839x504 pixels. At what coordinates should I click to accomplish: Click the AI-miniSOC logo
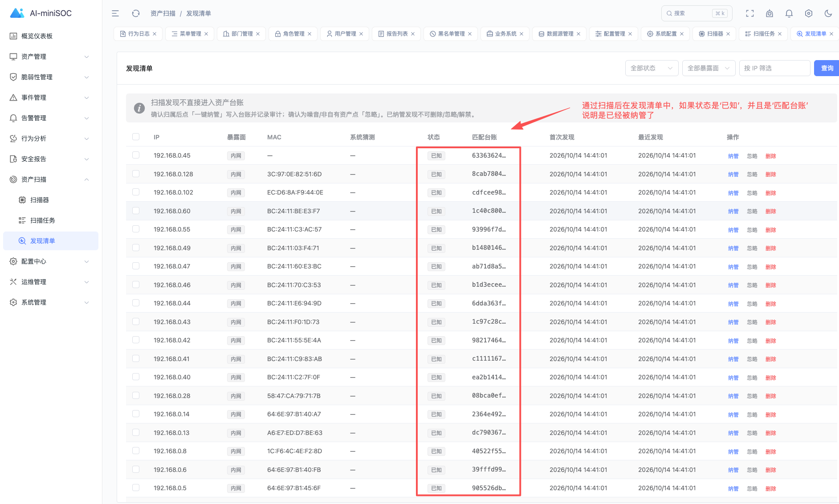tap(41, 13)
